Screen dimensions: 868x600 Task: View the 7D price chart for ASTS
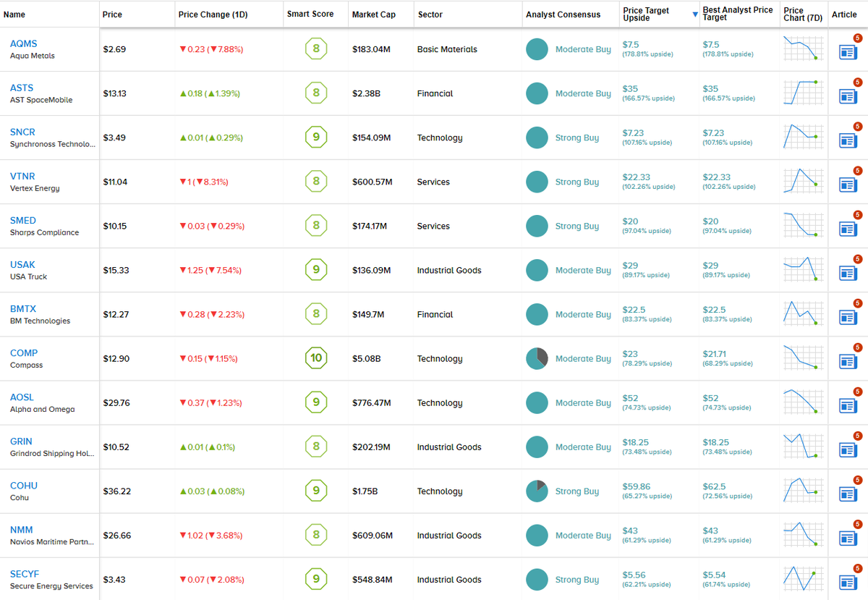(x=803, y=93)
